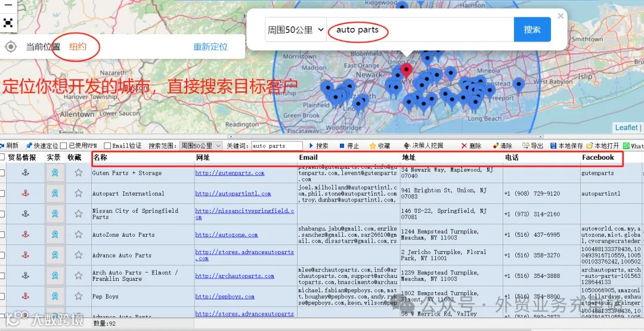644x331 pixels.
Task: Click the 快速定位 pin toolbar button
Action: pyautogui.click(x=41, y=146)
